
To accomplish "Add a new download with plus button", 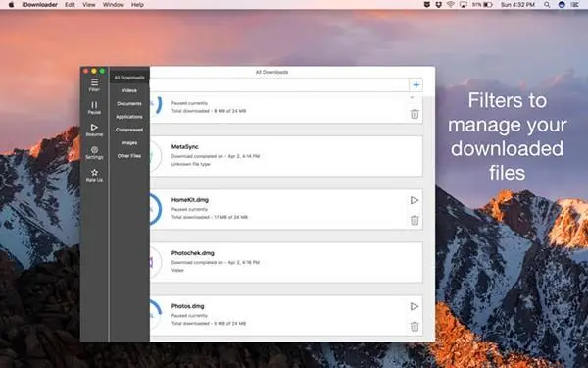I will point(416,84).
